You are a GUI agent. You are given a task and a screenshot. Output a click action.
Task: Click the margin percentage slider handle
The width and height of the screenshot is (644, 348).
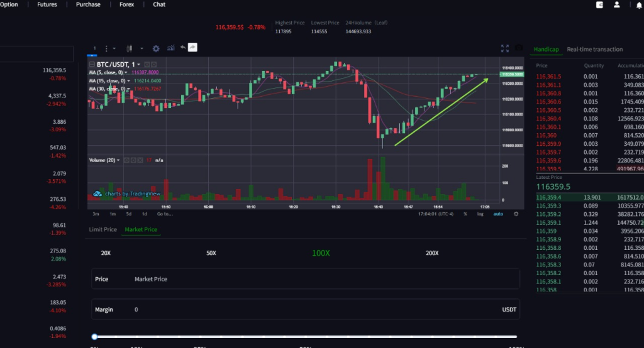coord(94,337)
